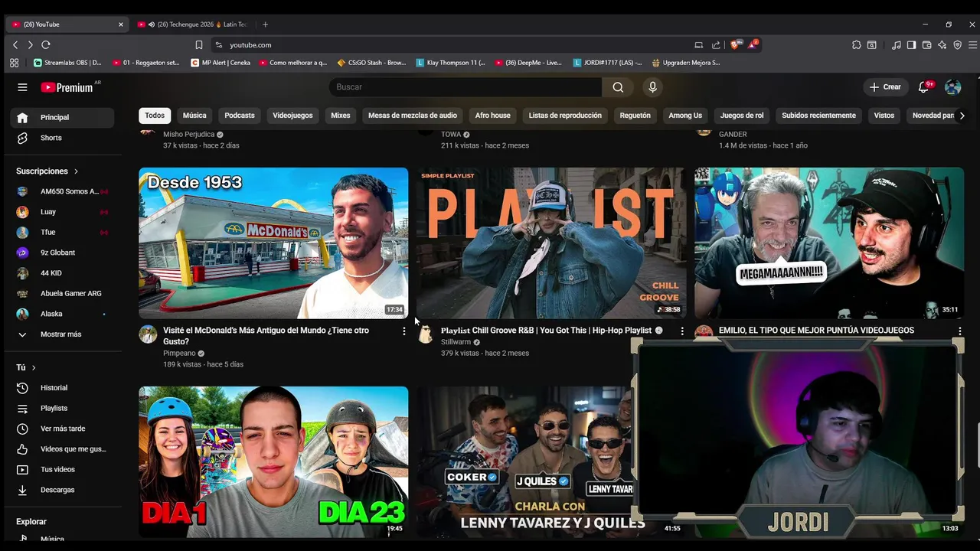Select the Reguetón filter chip
This screenshot has width=980, height=551.
point(635,116)
